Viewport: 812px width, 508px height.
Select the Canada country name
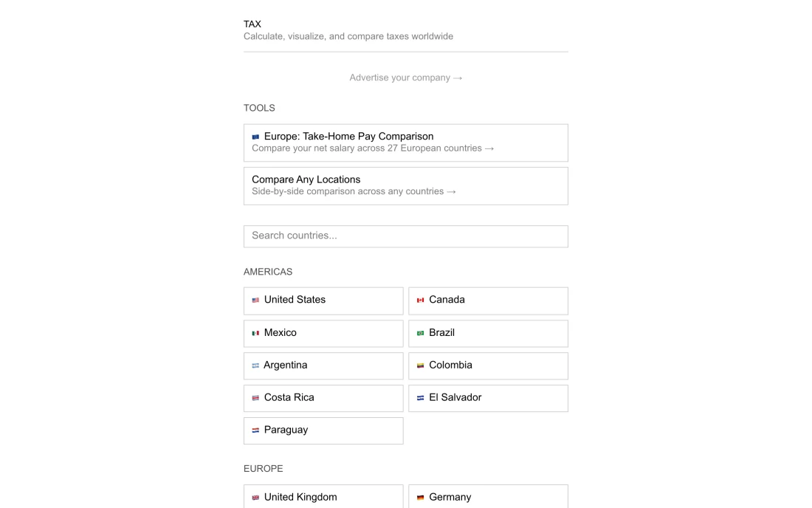coord(447,299)
